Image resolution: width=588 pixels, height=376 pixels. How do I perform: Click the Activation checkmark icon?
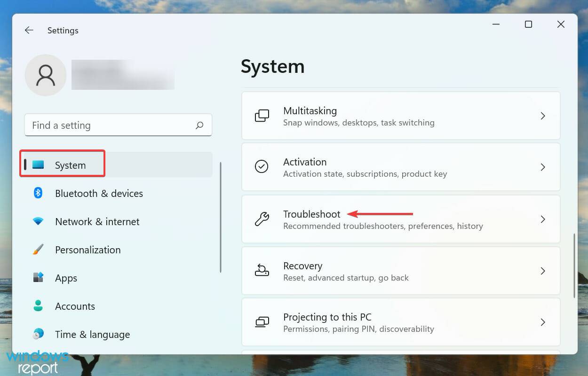pos(262,167)
